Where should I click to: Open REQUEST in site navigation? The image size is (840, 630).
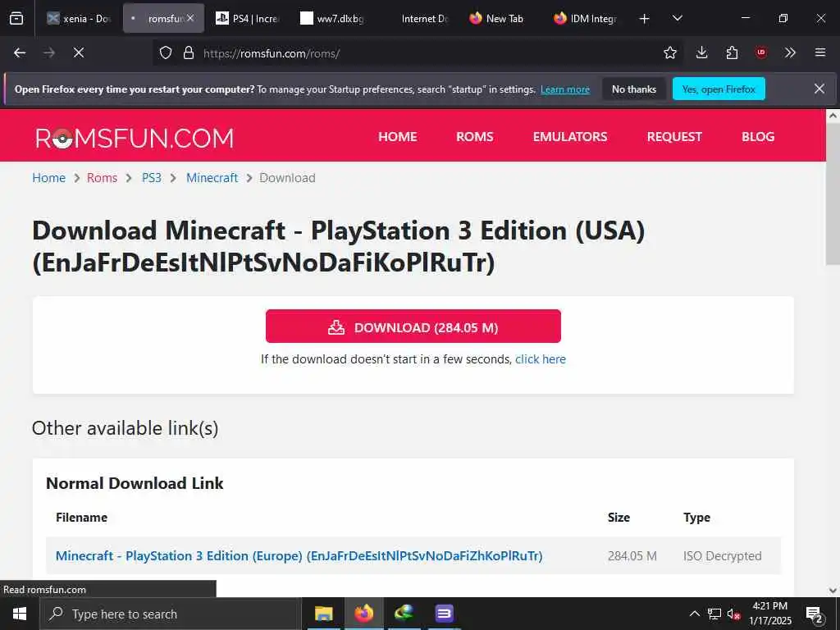pos(674,137)
